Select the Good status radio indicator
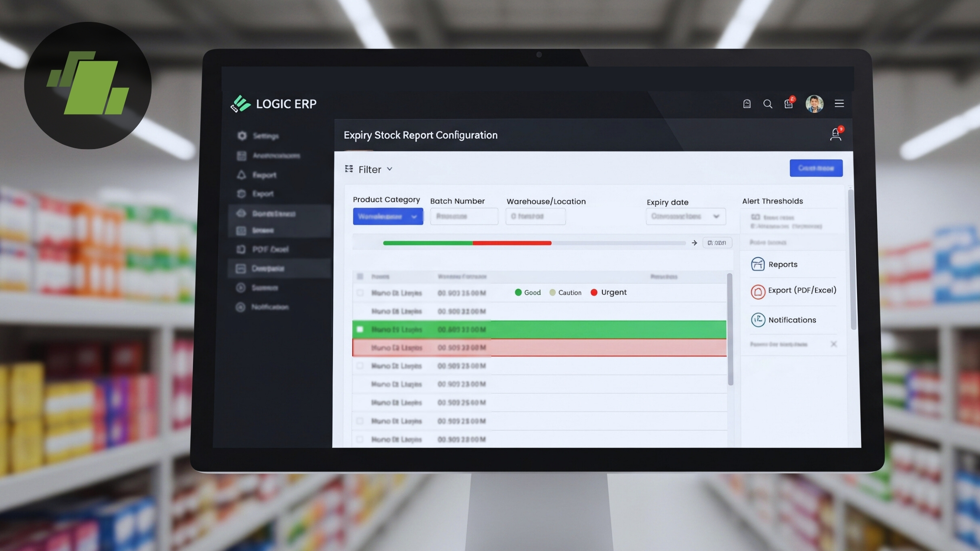This screenshot has height=551, width=980. click(x=518, y=292)
